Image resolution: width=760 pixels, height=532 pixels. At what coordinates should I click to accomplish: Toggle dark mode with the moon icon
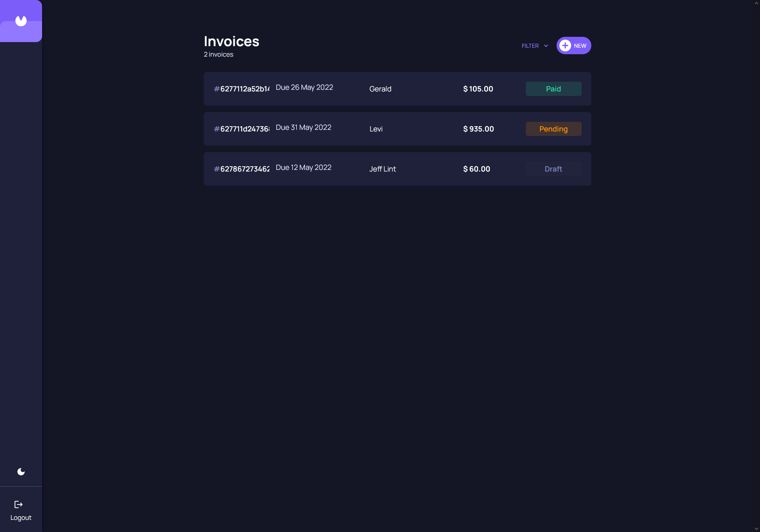(21, 472)
